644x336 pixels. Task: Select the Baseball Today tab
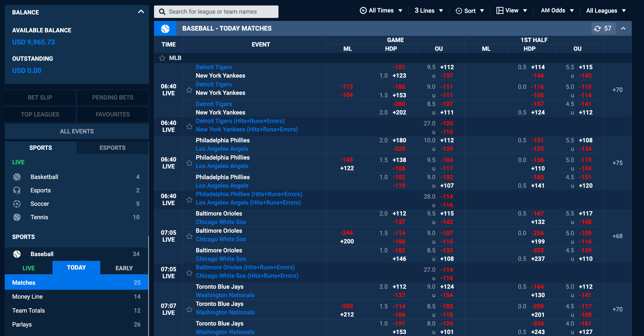coord(76,268)
